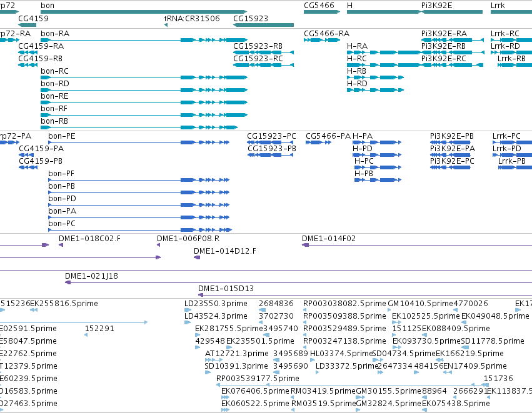Image resolution: width=532 pixels, height=413 pixels.
Task: Click the Lrrk-PC protein label
Action: tap(506, 136)
